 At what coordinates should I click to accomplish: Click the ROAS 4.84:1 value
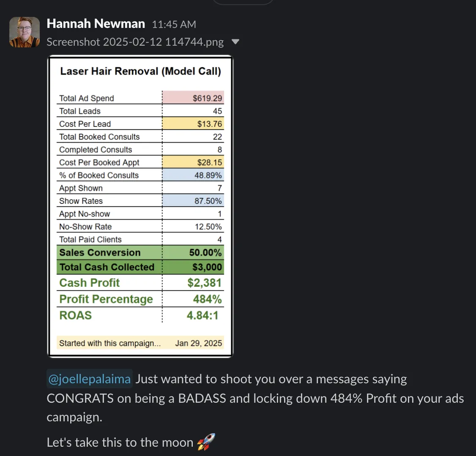coord(202,315)
